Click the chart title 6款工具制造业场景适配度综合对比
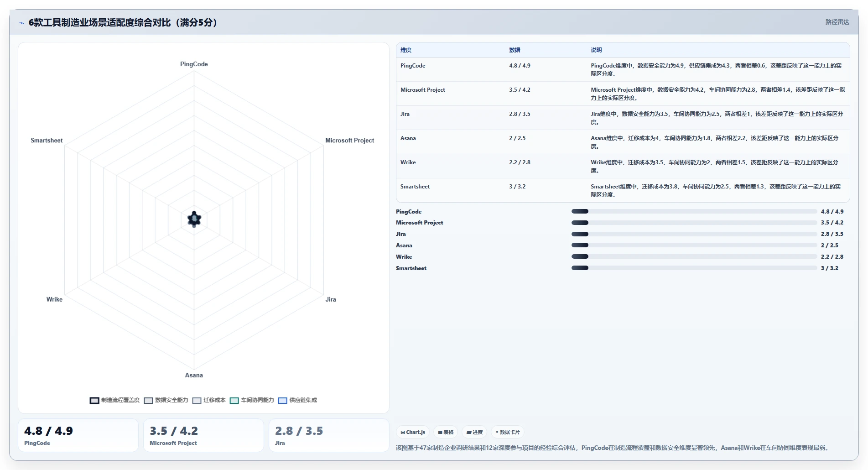 coord(123,23)
